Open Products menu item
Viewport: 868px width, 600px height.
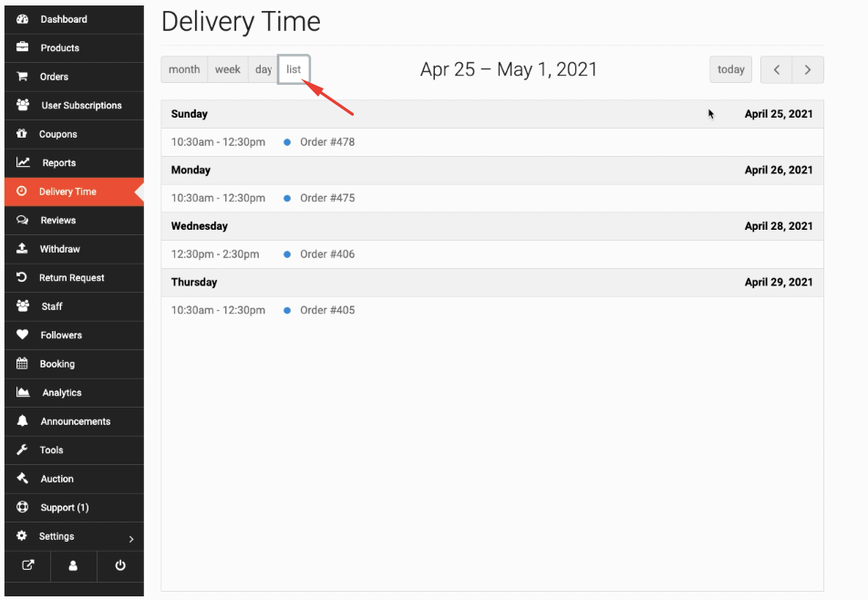[x=74, y=48]
